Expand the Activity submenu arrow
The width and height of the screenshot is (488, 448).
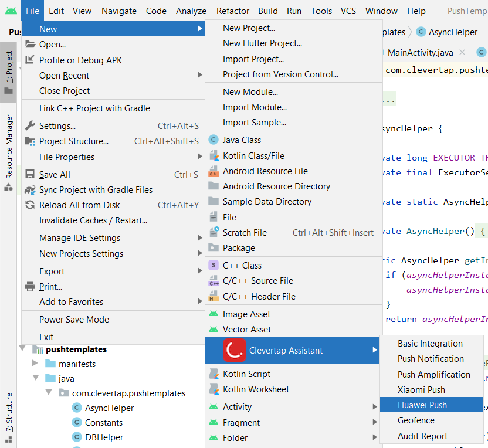[375, 407]
